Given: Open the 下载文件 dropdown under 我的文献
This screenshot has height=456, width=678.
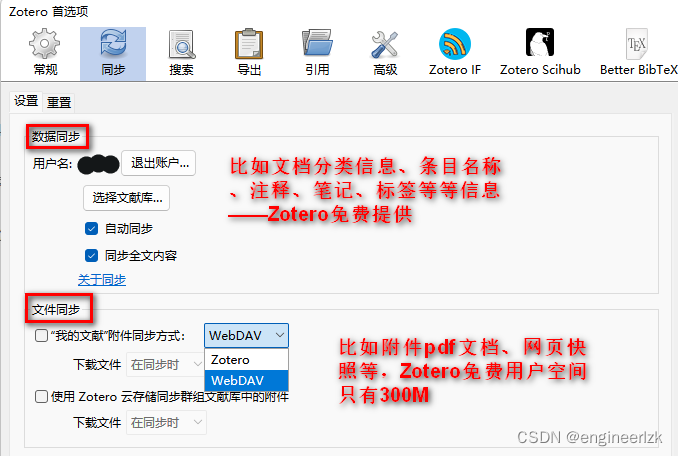Looking at the screenshot, I should tap(166, 365).
